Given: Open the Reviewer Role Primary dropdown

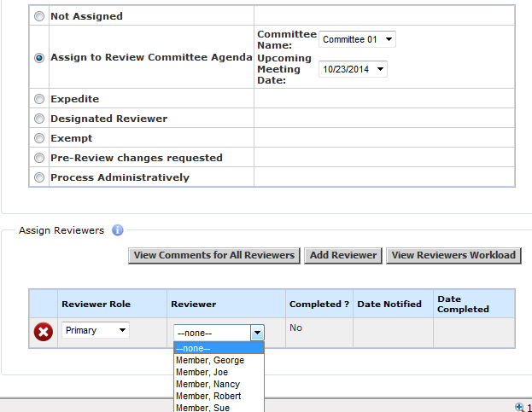Looking at the screenshot, I should (x=96, y=330).
